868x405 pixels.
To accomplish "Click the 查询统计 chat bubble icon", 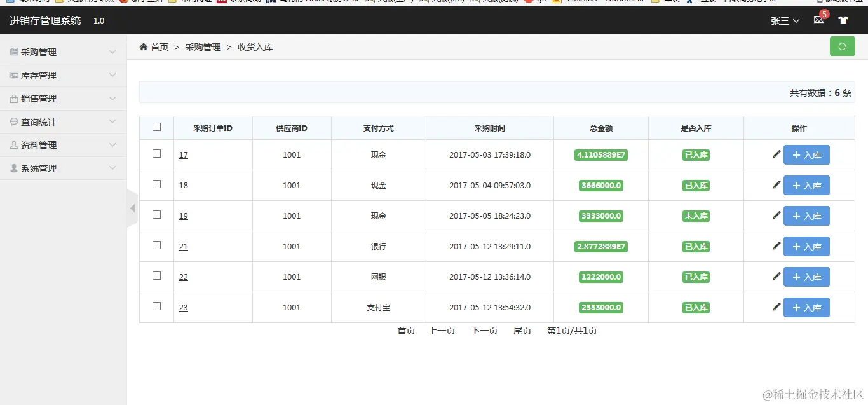I will [14, 121].
